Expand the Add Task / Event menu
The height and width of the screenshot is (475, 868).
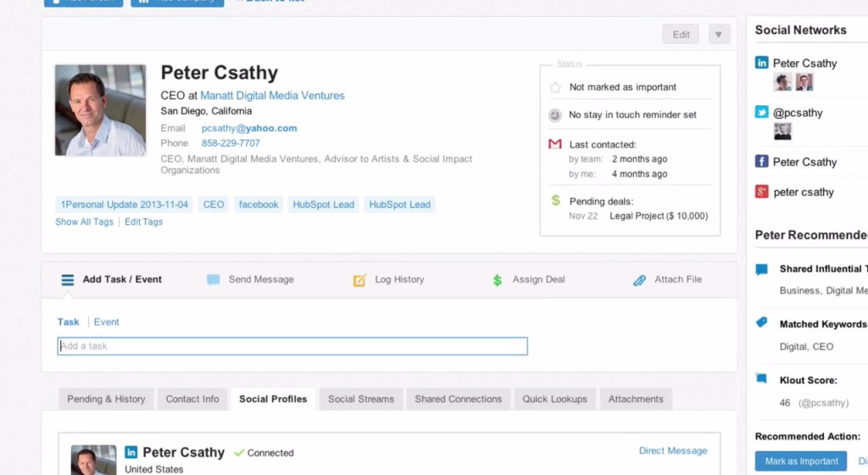pyautogui.click(x=111, y=280)
